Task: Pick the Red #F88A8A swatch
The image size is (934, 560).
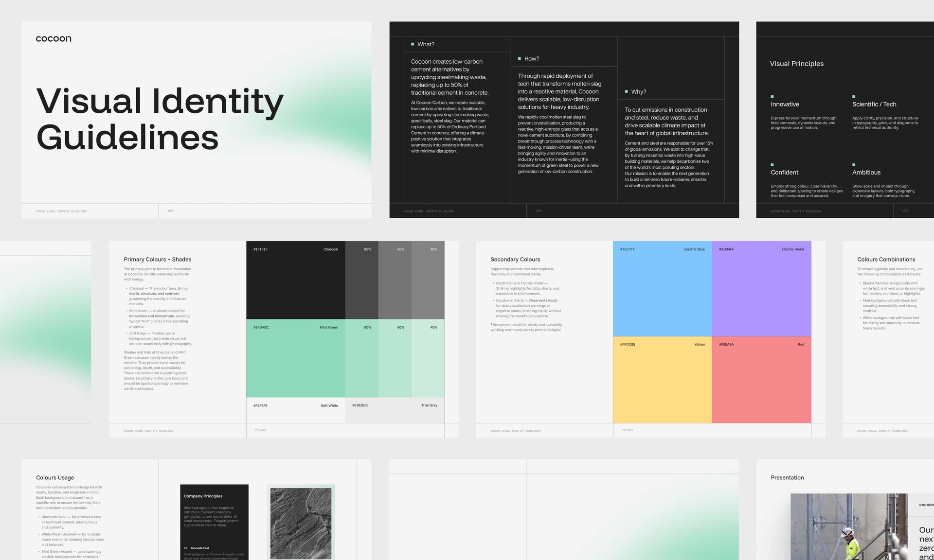Action: 762,380
